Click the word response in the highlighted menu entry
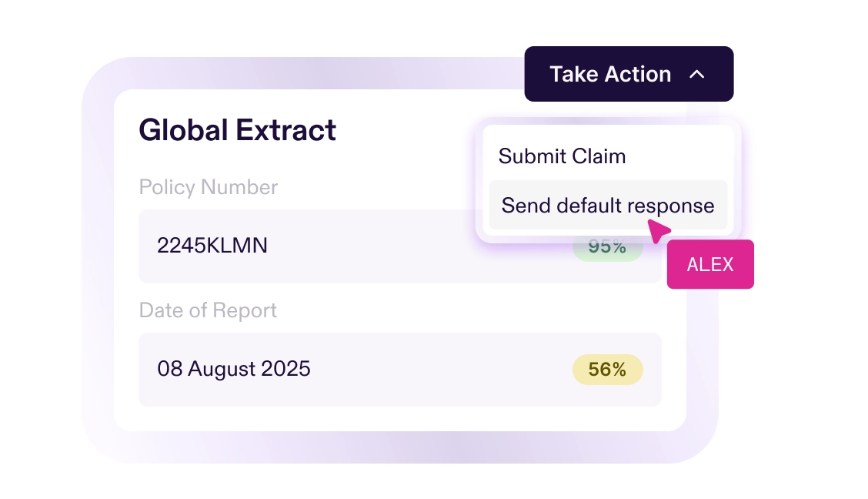868x499 pixels. coord(670,206)
